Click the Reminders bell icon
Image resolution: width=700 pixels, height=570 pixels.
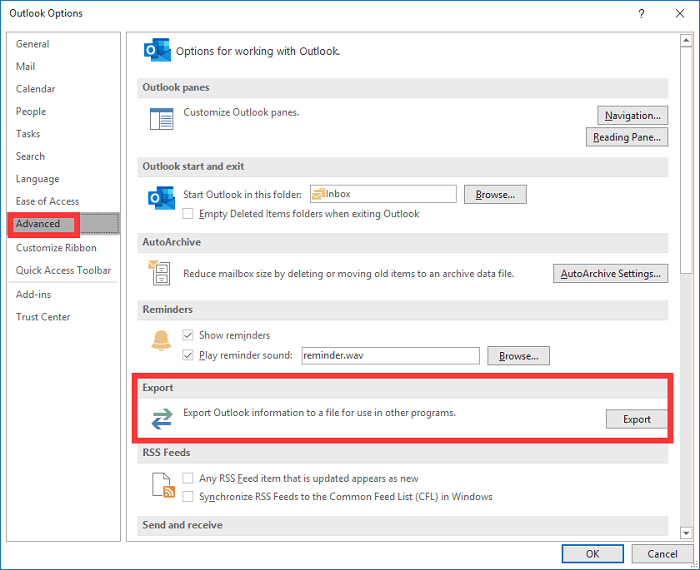(x=161, y=341)
